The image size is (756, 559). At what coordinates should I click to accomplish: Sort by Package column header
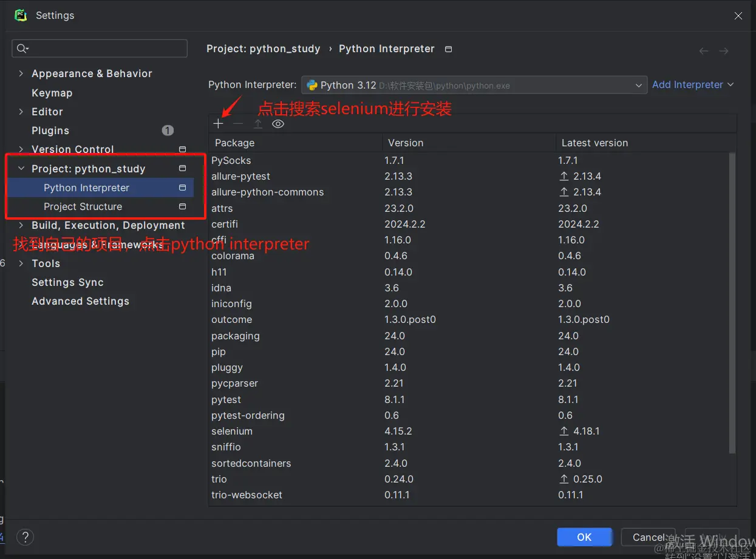pyautogui.click(x=295, y=143)
